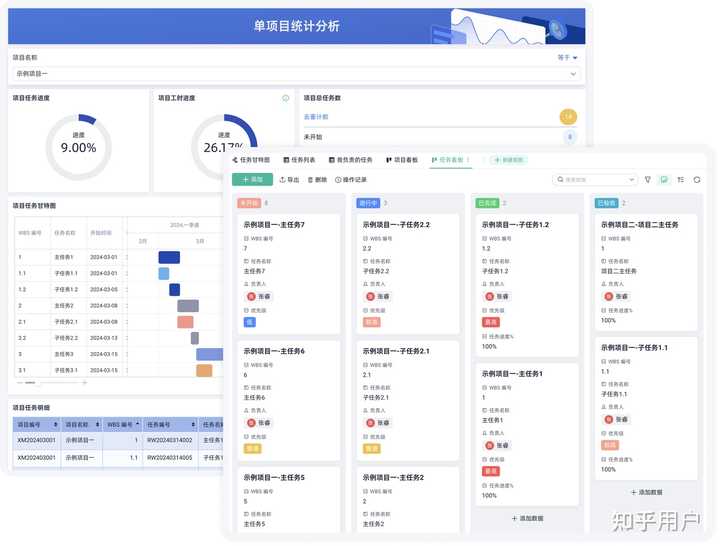The image size is (720, 546).
Task: Click the blue link text in 项目总任务数
Action: tap(316, 117)
